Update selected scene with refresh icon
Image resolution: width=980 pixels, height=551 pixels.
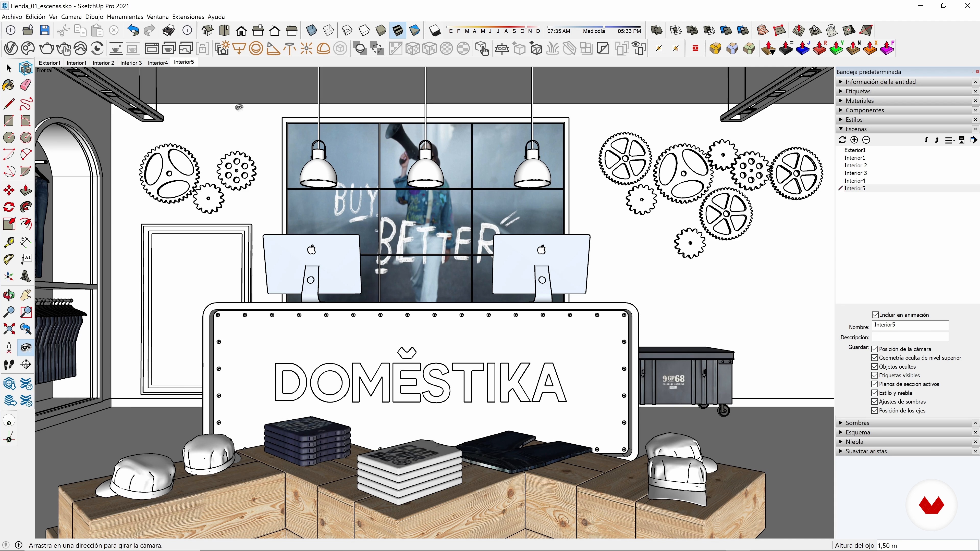point(842,140)
